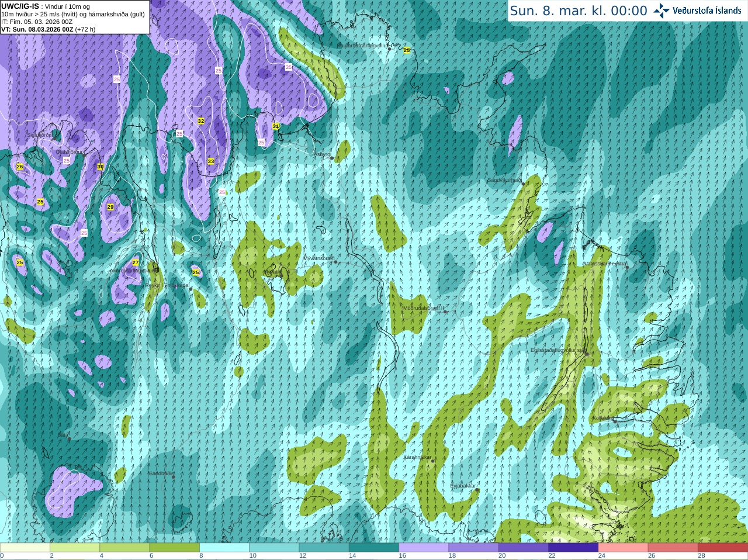Click the above 28 m/s dark red legend swatch
The height and width of the screenshot is (560, 748).
pyautogui.click(x=723, y=548)
